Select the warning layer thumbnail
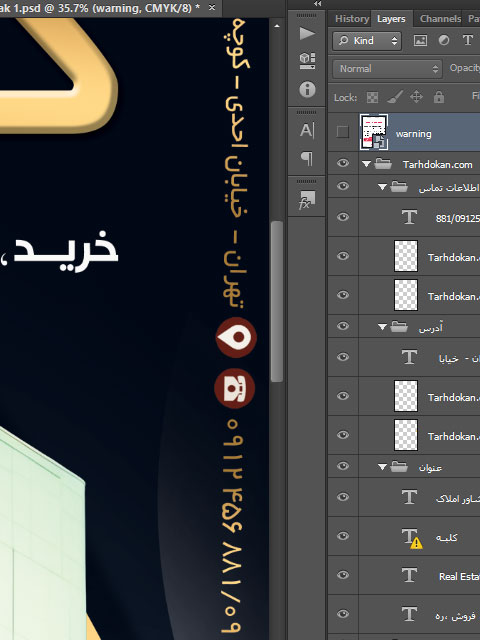This screenshot has height=640, width=480. click(x=374, y=132)
